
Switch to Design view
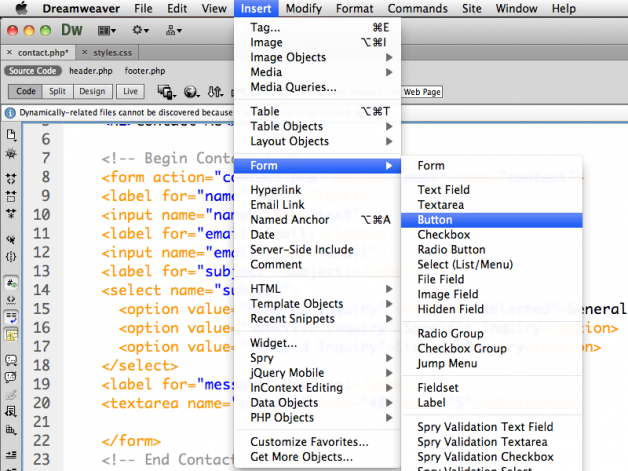pos(92,92)
